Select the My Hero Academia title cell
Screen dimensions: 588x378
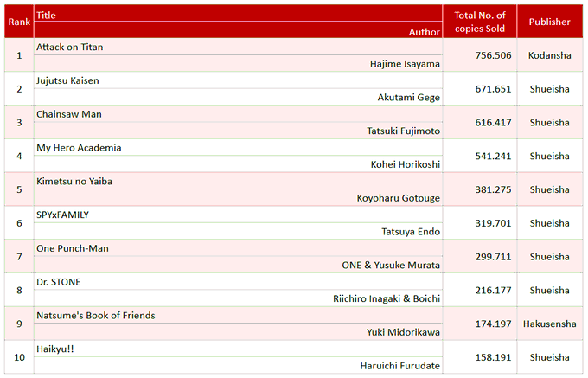[x=238, y=147]
